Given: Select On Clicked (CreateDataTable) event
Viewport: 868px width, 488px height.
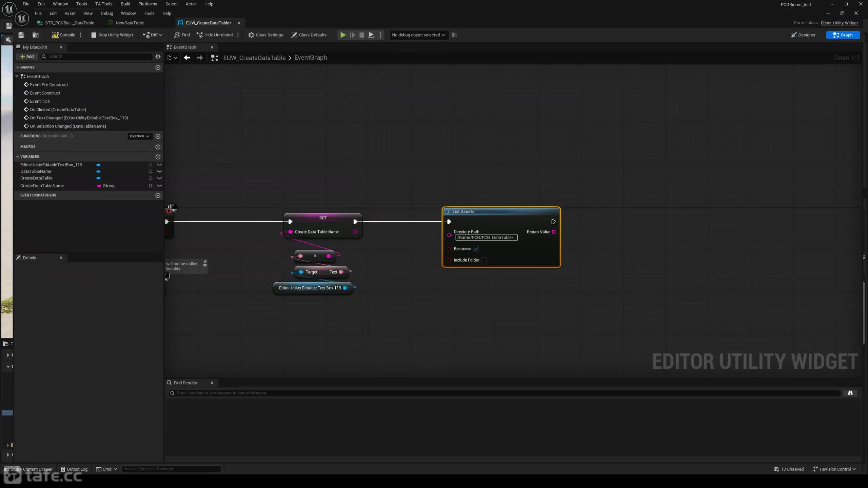Looking at the screenshot, I should [x=58, y=109].
